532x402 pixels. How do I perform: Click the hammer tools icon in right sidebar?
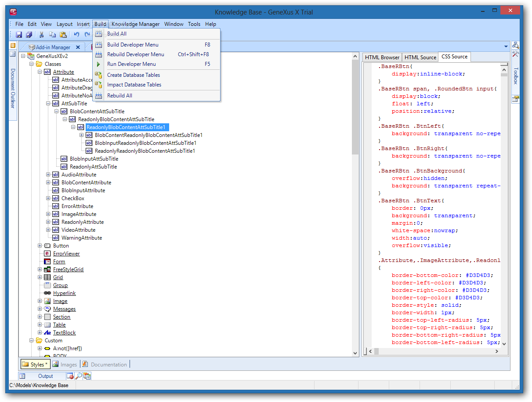click(x=516, y=53)
